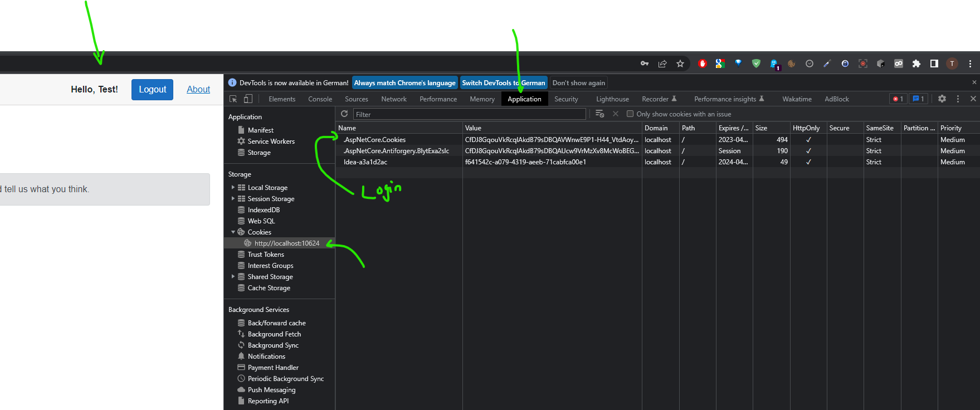980x410 pixels.
Task: Expand Shared Storage tree node
Action: [233, 277]
